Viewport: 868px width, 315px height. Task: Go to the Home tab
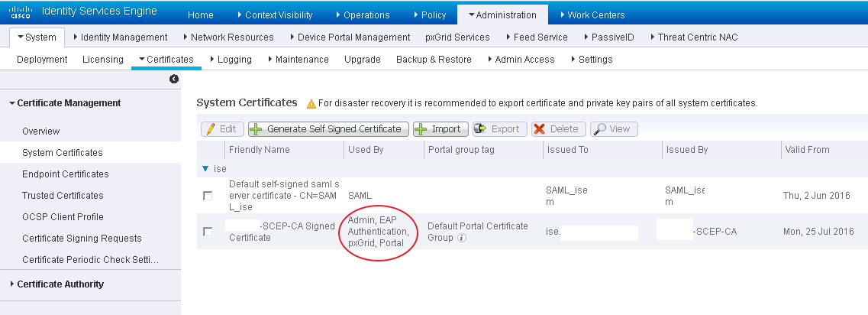200,15
